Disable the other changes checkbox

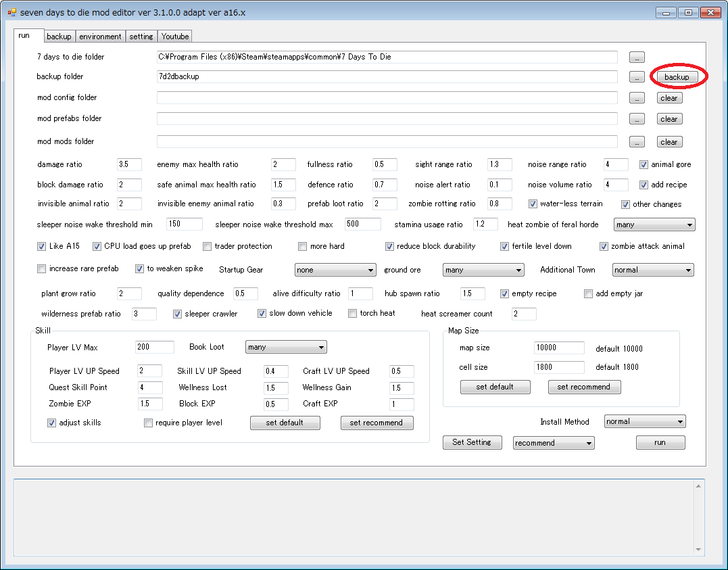(625, 204)
